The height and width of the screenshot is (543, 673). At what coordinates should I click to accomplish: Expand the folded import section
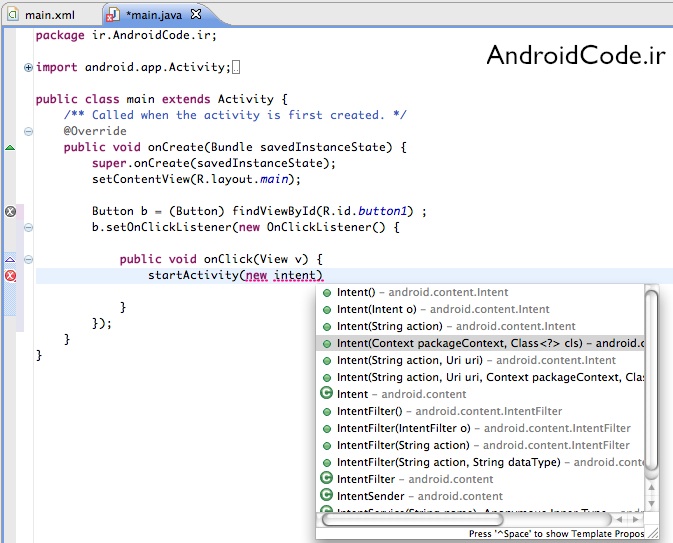28,67
